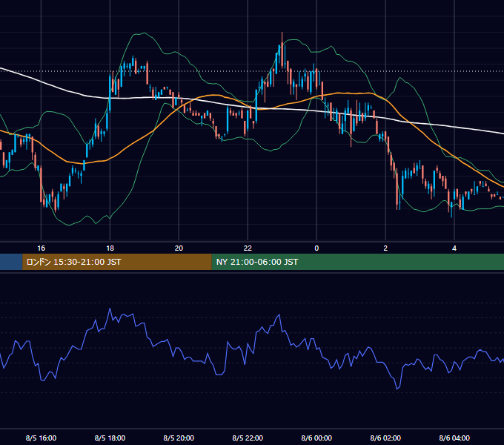Click the 22 hour label on price chart axis

click(x=248, y=248)
